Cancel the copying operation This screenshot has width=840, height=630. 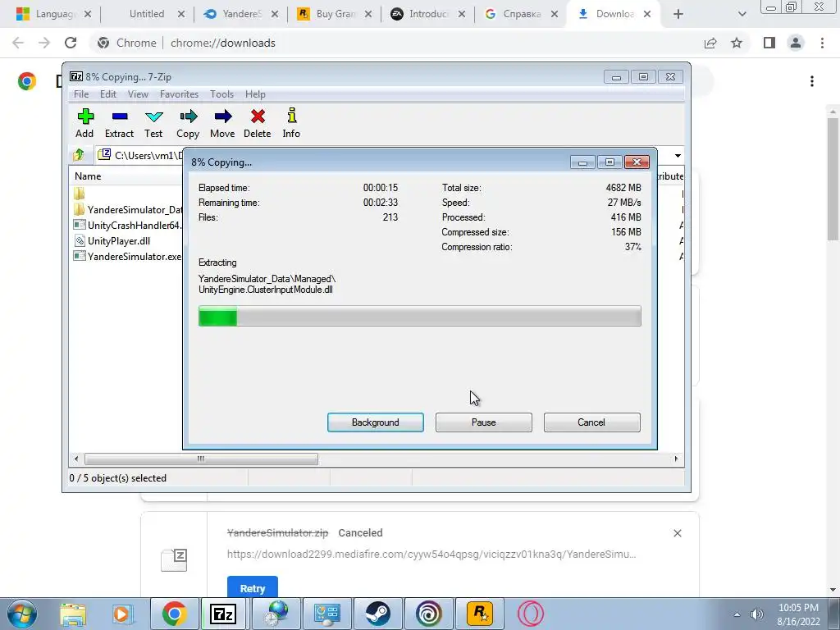pyautogui.click(x=592, y=422)
